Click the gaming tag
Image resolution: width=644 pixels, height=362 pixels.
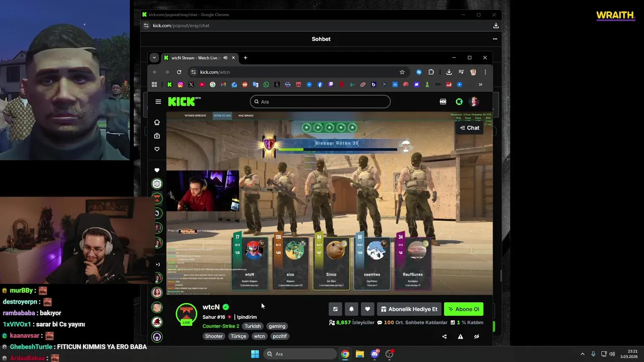pos(277,326)
